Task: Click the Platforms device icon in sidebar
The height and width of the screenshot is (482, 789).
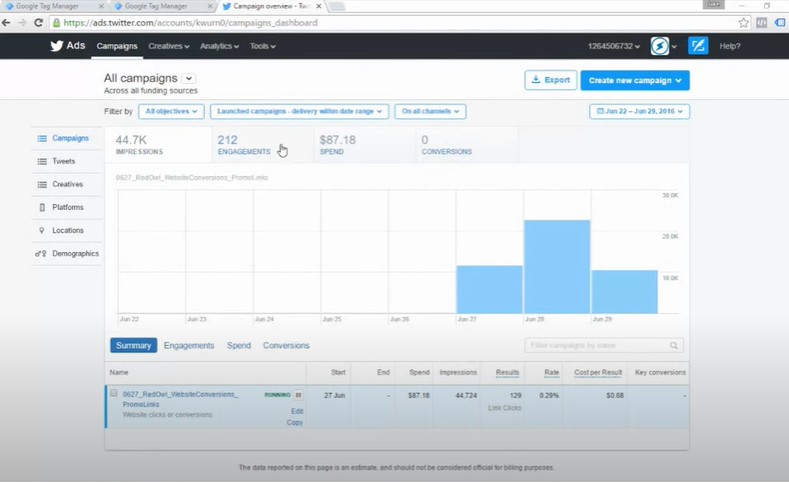Action: (x=42, y=207)
